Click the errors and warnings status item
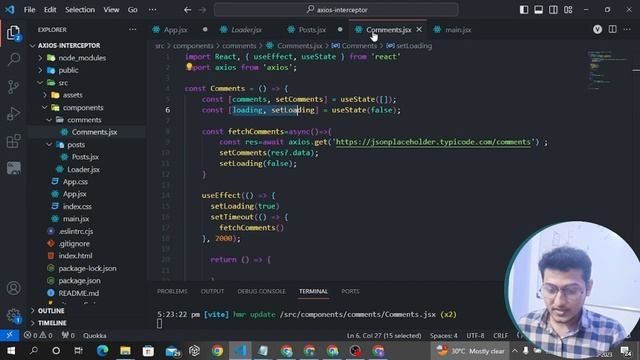The height and width of the screenshot is (360, 640). [38, 336]
